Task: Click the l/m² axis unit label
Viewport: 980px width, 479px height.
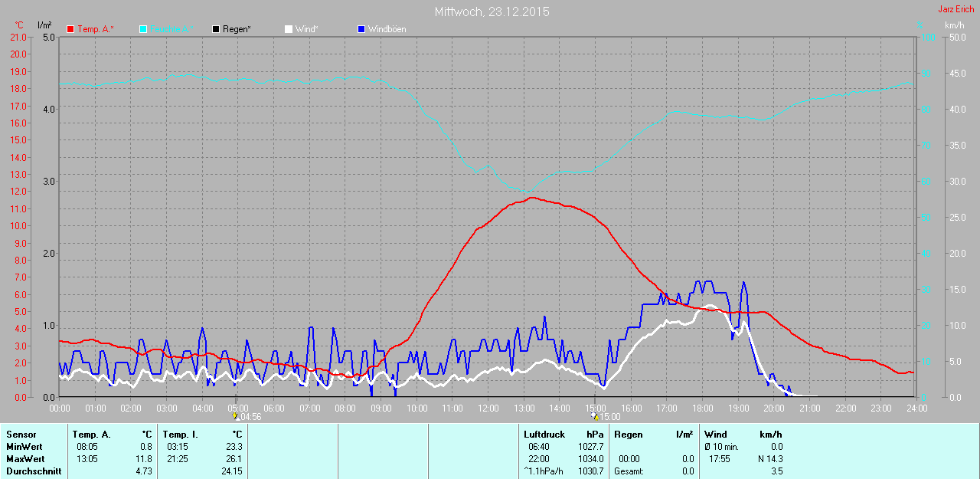Action: pyautogui.click(x=44, y=25)
